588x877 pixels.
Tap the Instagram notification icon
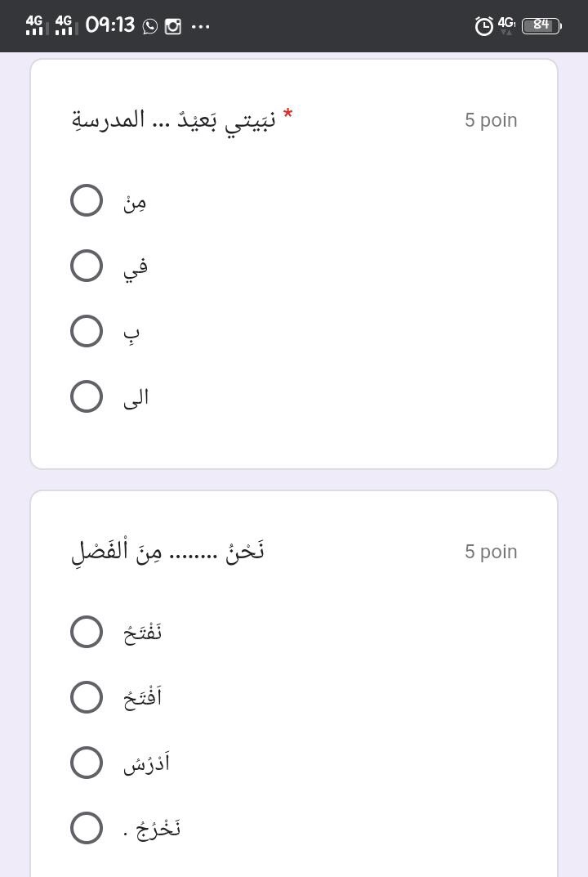(173, 26)
